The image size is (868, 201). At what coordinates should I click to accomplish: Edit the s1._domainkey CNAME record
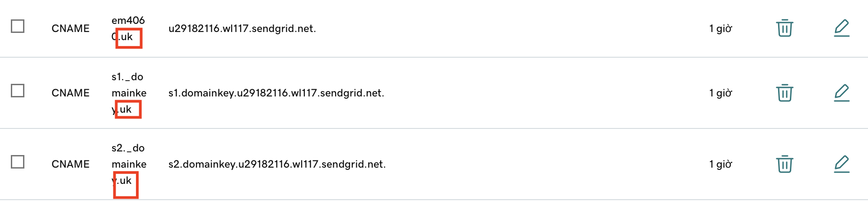click(x=841, y=93)
